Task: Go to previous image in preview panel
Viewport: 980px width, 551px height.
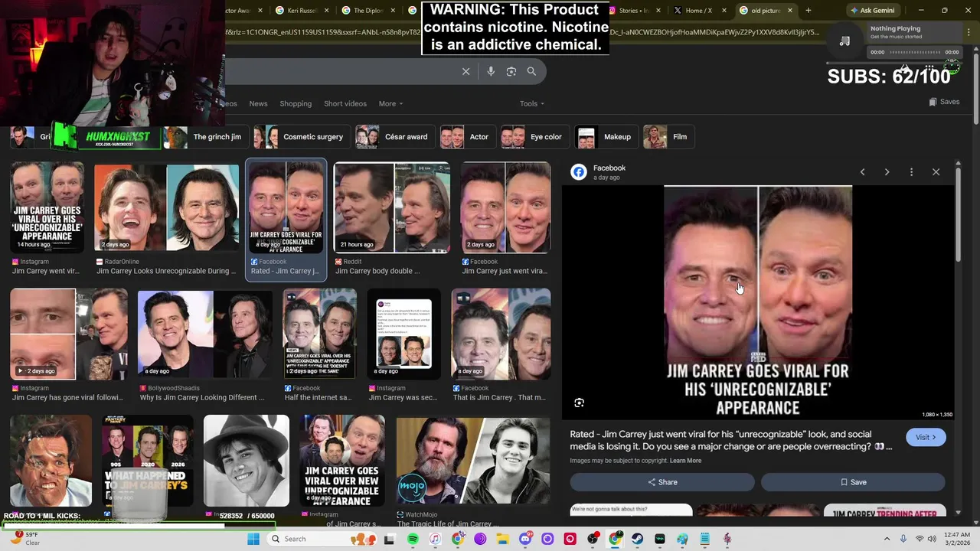Action: click(862, 172)
